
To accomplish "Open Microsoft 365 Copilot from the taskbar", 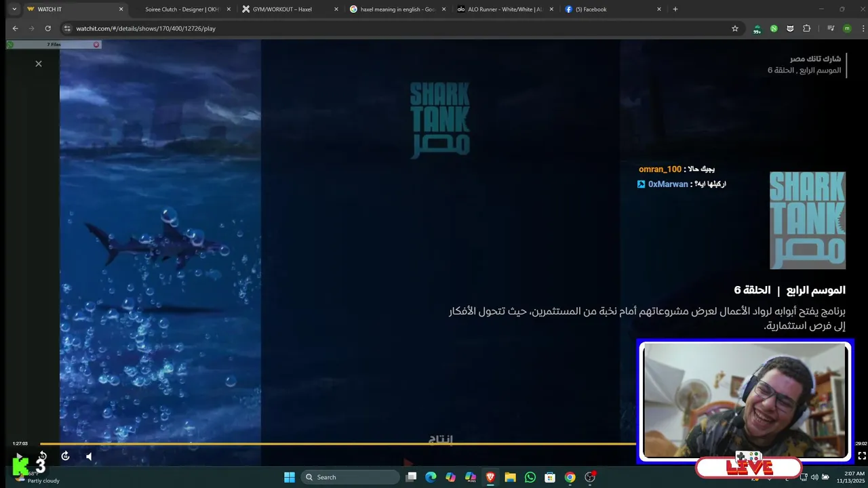I will click(471, 477).
